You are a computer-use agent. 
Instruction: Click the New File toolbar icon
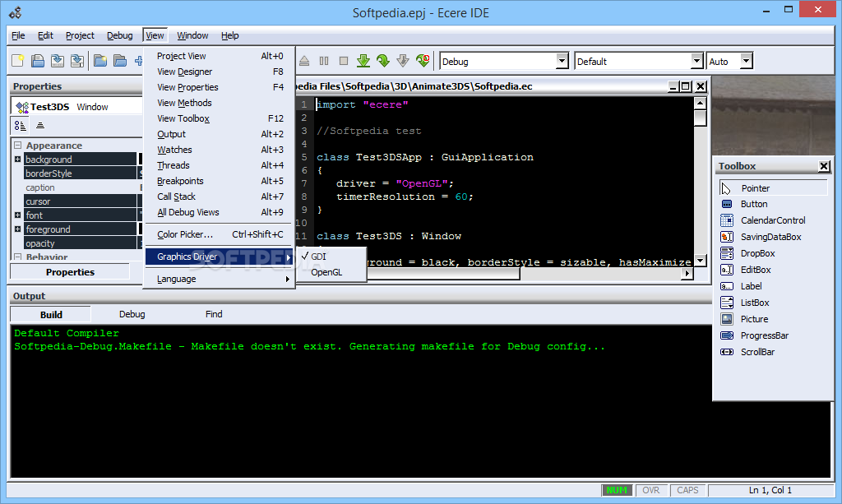tap(18, 61)
